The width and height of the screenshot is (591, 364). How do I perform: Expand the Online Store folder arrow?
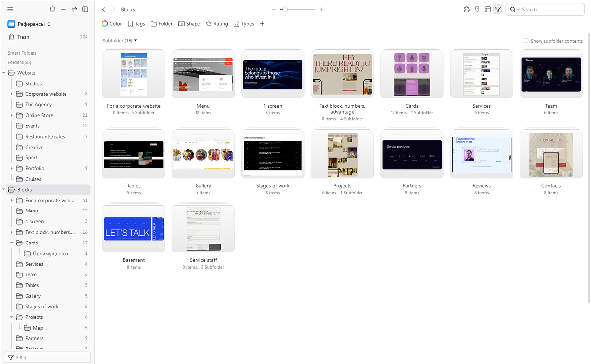click(x=12, y=115)
